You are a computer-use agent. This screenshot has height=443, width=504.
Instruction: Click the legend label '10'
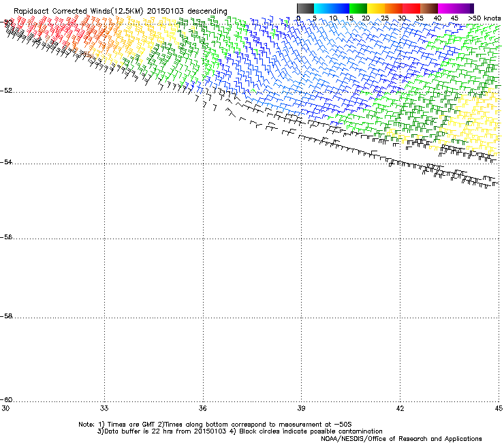click(x=333, y=18)
